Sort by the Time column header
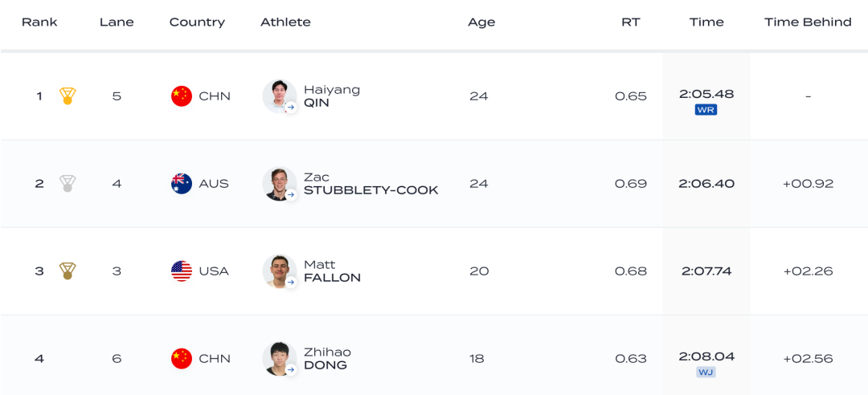The image size is (868, 395). (706, 22)
